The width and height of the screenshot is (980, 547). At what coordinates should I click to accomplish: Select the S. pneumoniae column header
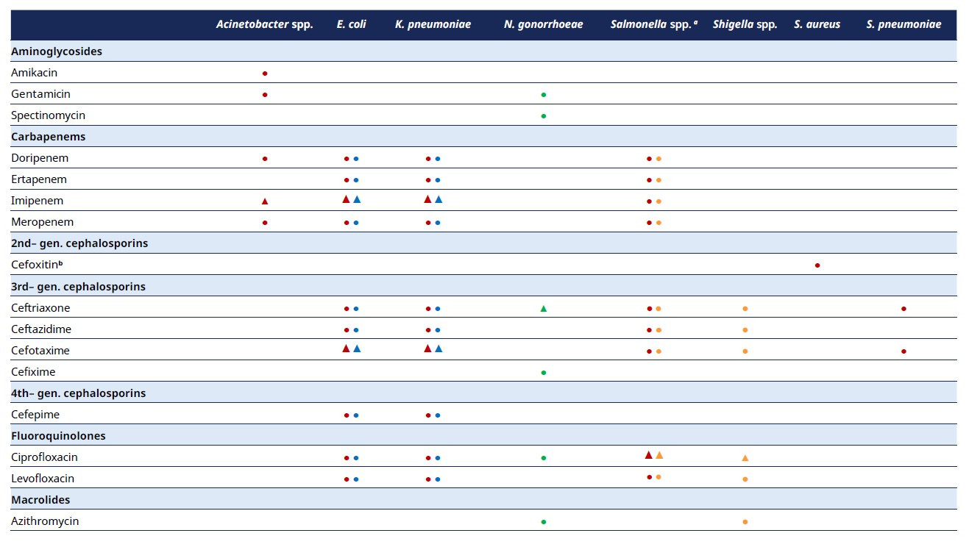pos(903,24)
